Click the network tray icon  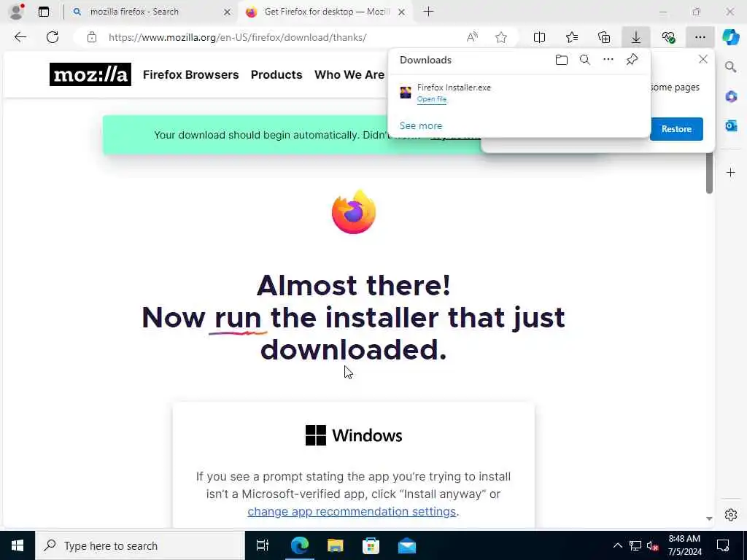[635, 545]
